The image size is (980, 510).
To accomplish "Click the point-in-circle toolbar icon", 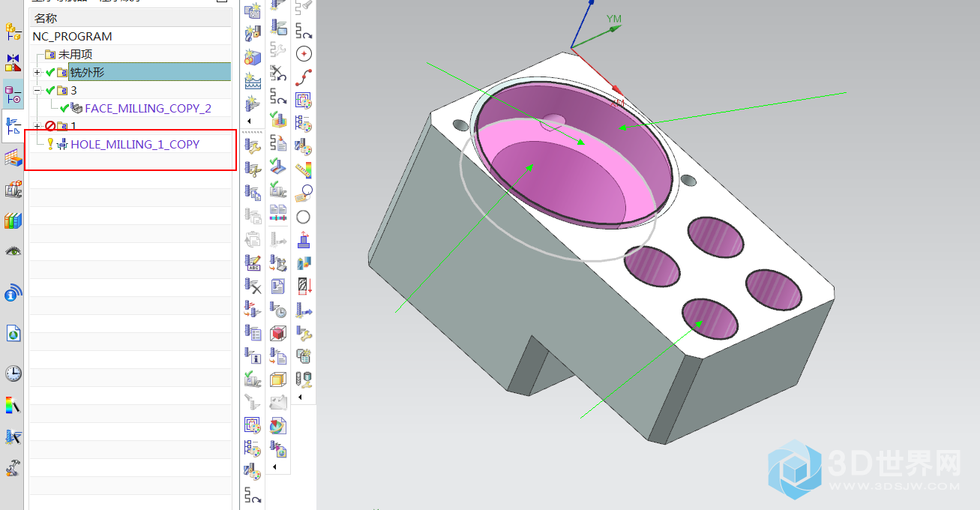I will [x=304, y=54].
